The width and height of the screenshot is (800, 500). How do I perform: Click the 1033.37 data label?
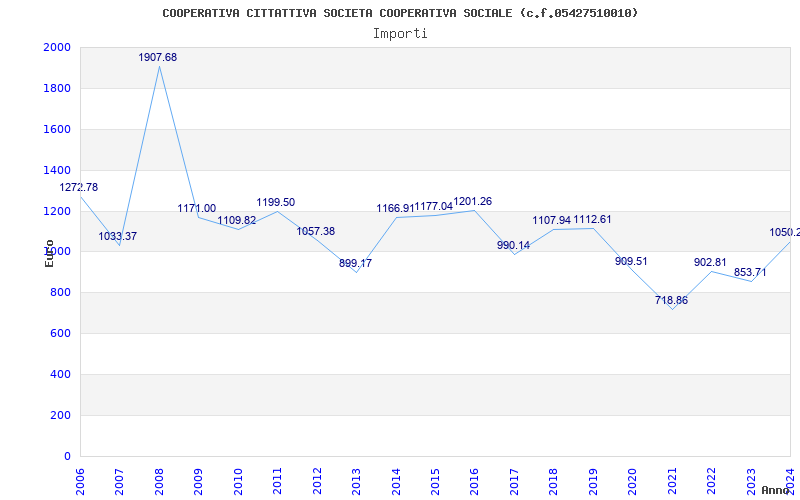117,236
